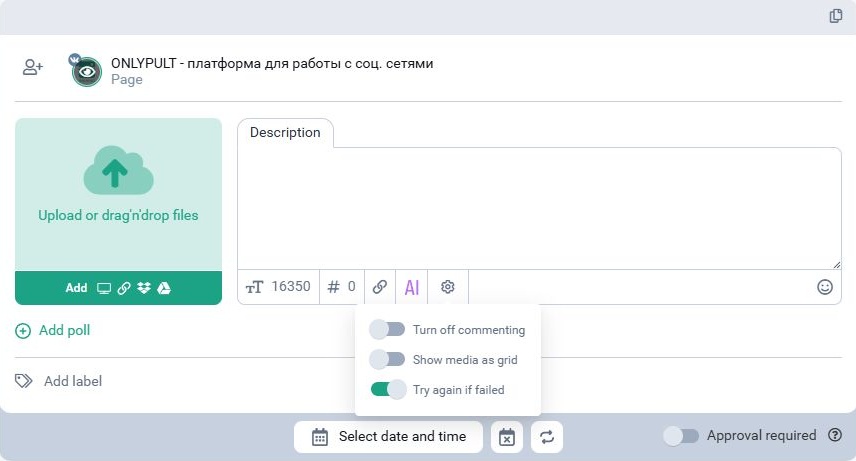Click the Approval required help question icon
856x461 pixels.
coord(835,435)
